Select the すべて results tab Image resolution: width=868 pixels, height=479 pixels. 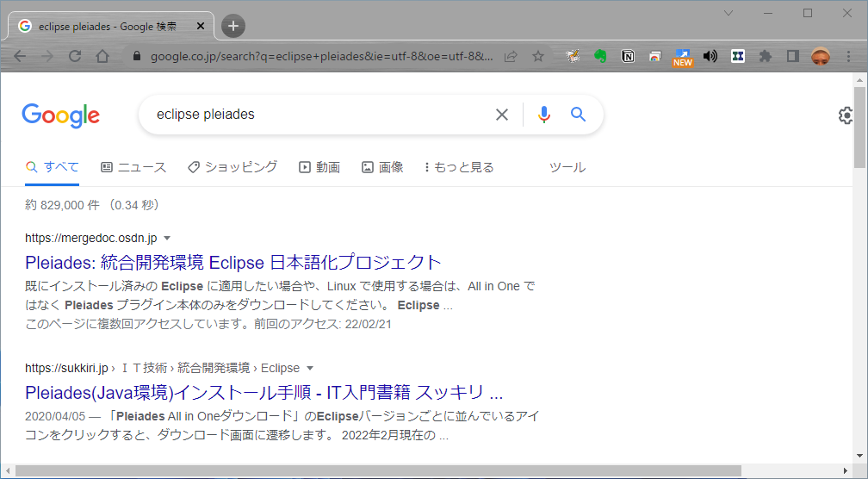52,167
